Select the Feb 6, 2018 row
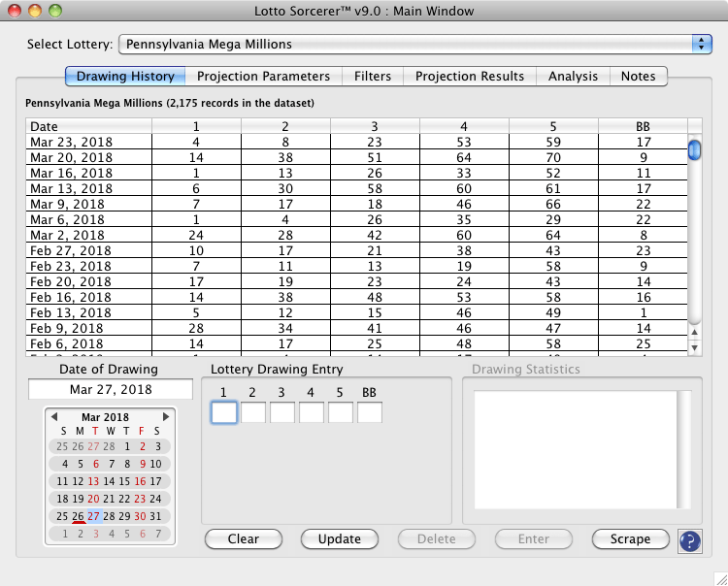Image resolution: width=728 pixels, height=586 pixels. point(356,343)
